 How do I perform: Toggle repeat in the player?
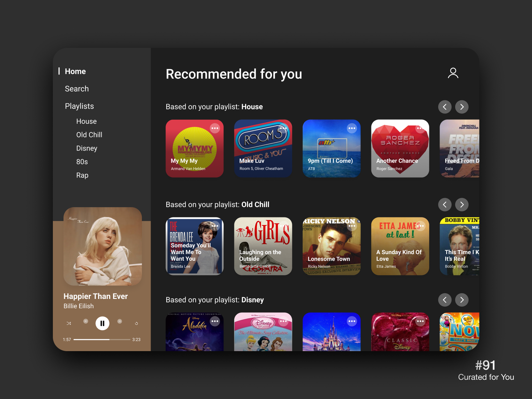pos(136,323)
